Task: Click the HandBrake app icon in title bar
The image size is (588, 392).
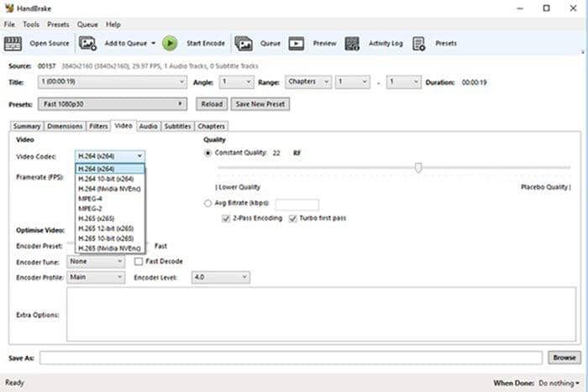Action: [x=9, y=8]
